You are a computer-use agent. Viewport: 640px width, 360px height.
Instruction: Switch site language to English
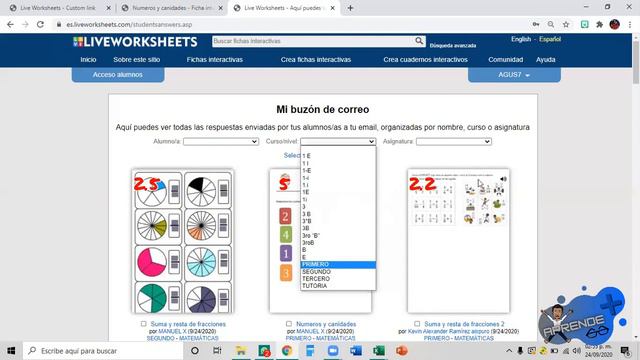pyautogui.click(x=521, y=39)
